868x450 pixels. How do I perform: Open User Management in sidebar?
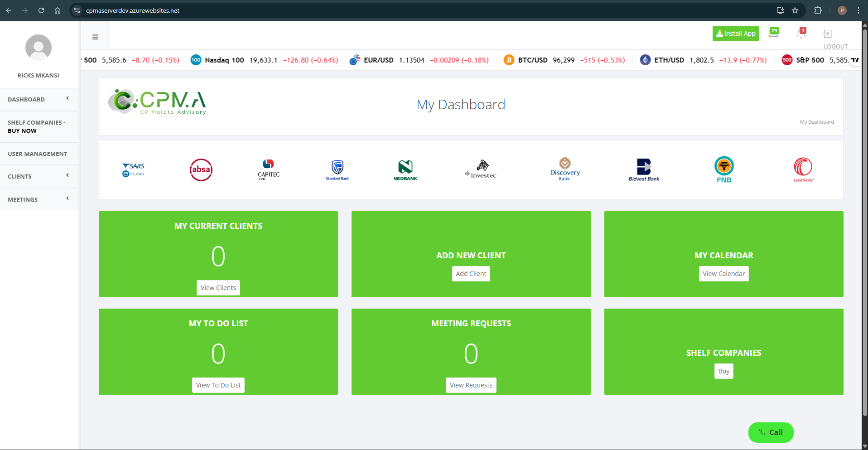click(x=38, y=154)
